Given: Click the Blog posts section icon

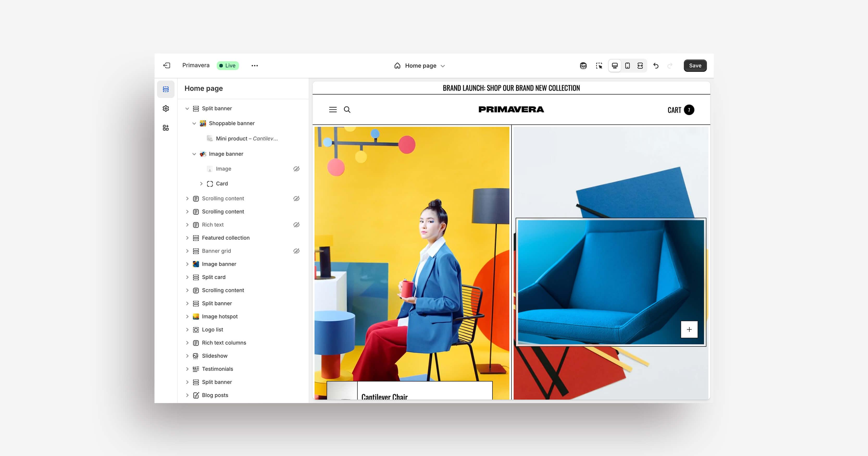Looking at the screenshot, I should click(x=196, y=395).
